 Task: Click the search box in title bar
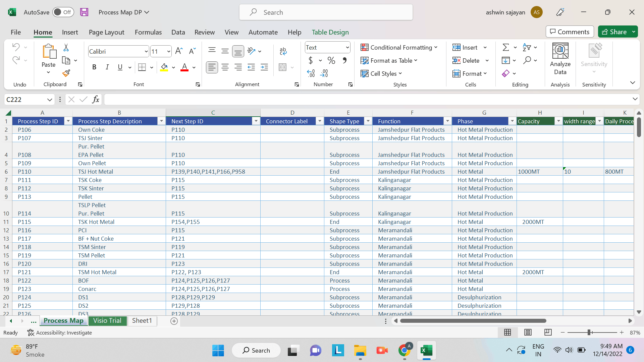[x=326, y=12]
